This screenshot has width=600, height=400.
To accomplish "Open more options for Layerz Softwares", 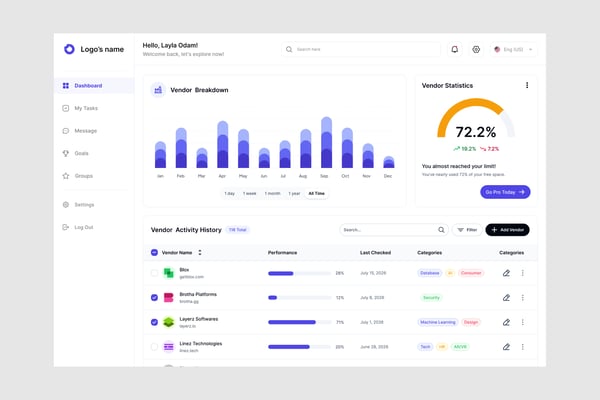I will [523, 322].
